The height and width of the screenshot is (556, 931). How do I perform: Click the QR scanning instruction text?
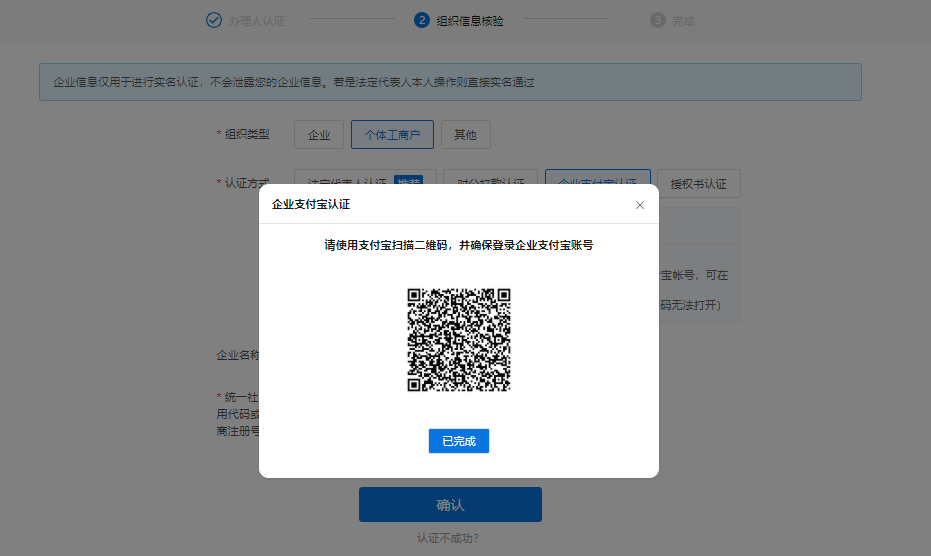pyautogui.click(x=458, y=245)
